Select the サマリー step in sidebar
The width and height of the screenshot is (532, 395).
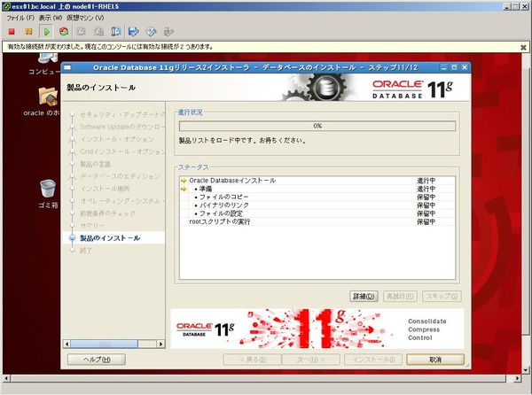pos(92,226)
